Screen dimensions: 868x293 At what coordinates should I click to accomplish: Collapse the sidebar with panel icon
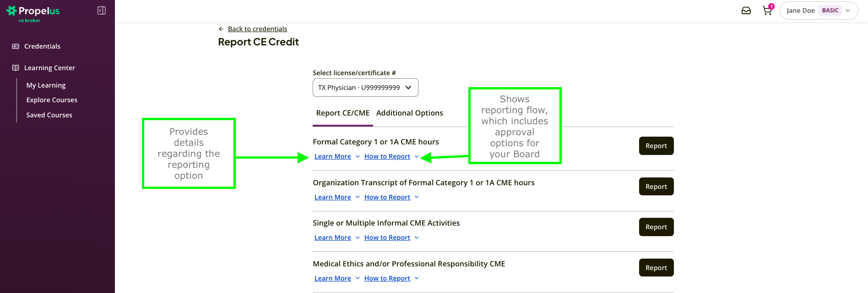(102, 11)
